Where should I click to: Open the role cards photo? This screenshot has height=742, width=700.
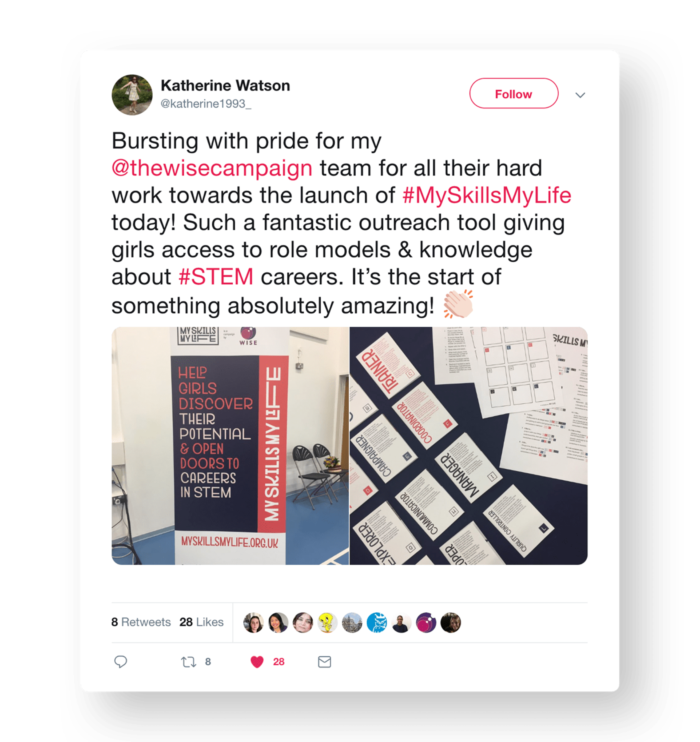click(x=468, y=446)
